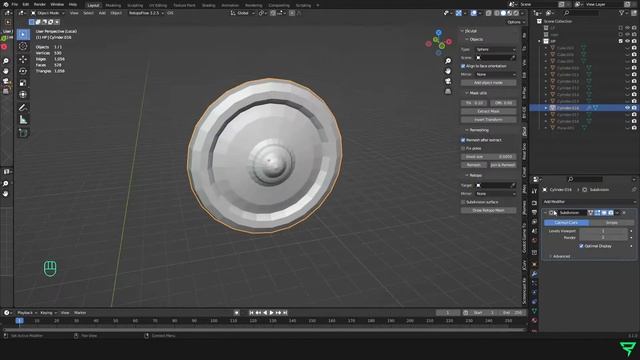This screenshot has width=640, height=360.
Task: Open the Options dropdown in viewport header
Action: click(x=515, y=22)
